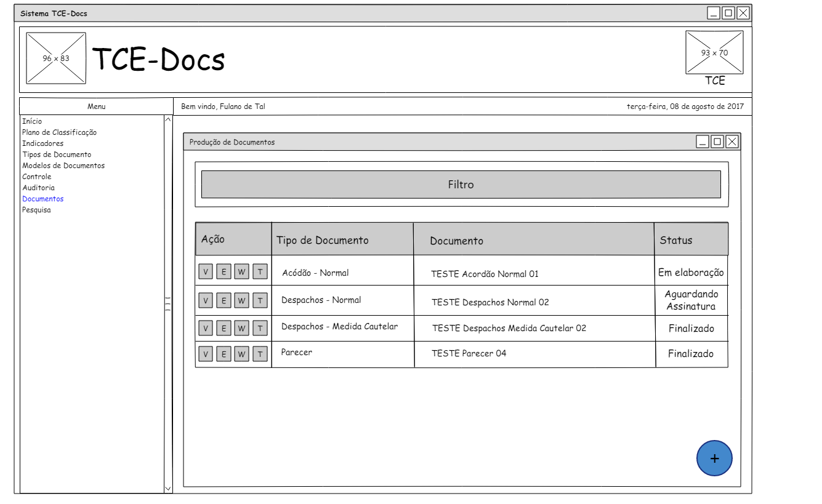Click the Auditoria menu link
Image resolution: width=822 pixels, height=504 pixels.
click(x=38, y=188)
